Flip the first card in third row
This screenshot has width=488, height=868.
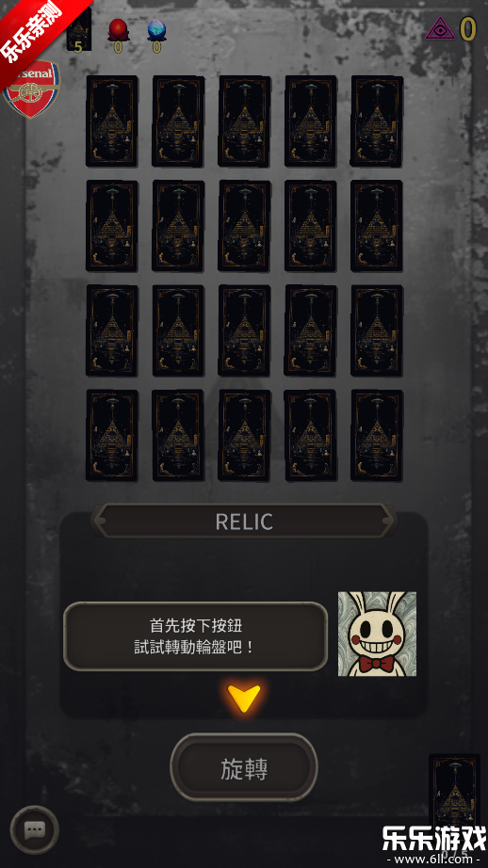tap(112, 330)
